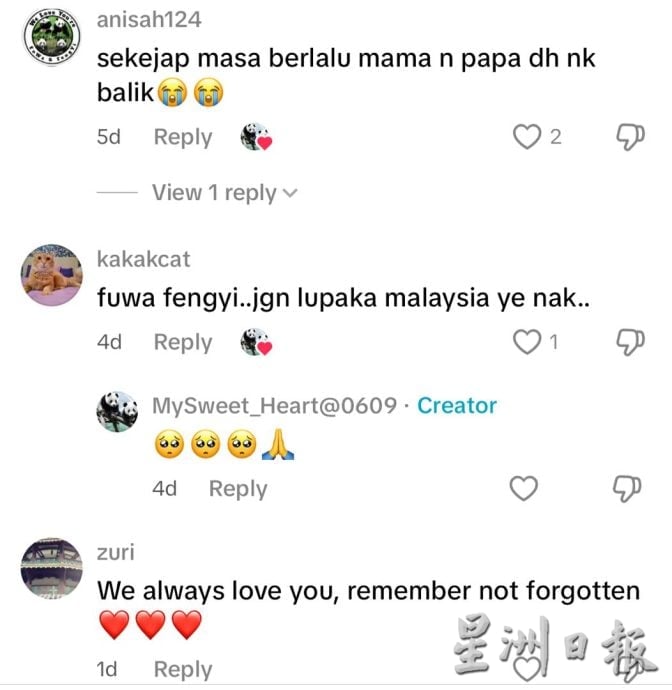This screenshot has width=672, height=690.
Task: Like anisah124's comment with the heart icon
Action: coord(526,137)
